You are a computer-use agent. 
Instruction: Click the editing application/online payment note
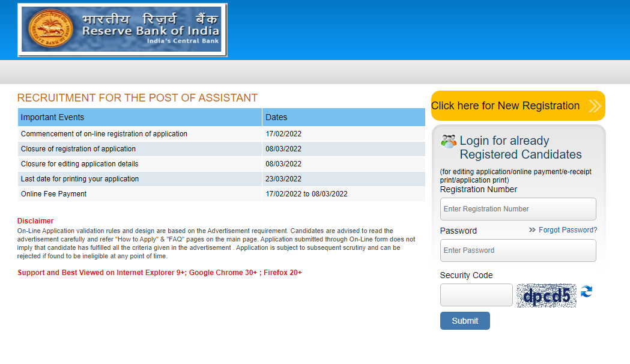(x=515, y=175)
